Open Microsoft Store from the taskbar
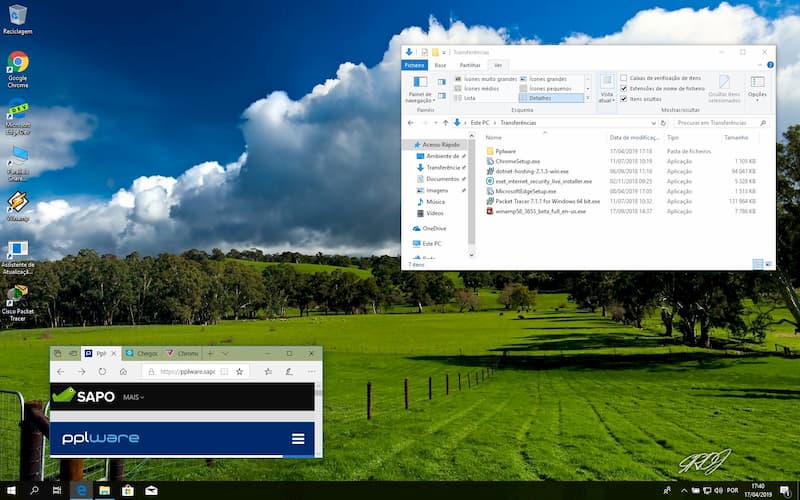800x500 pixels. click(128, 490)
